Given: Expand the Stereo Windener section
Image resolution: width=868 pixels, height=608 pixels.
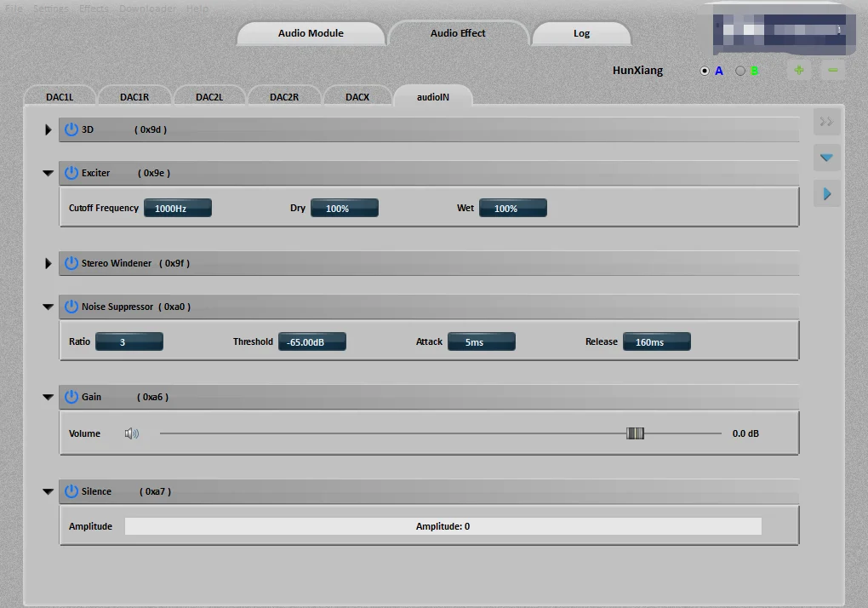Looking at the screenshot, I should click(x=49, y=264).
